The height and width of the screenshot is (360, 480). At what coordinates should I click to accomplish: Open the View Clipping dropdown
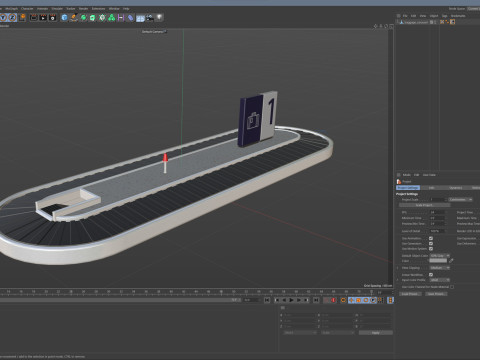439,268
